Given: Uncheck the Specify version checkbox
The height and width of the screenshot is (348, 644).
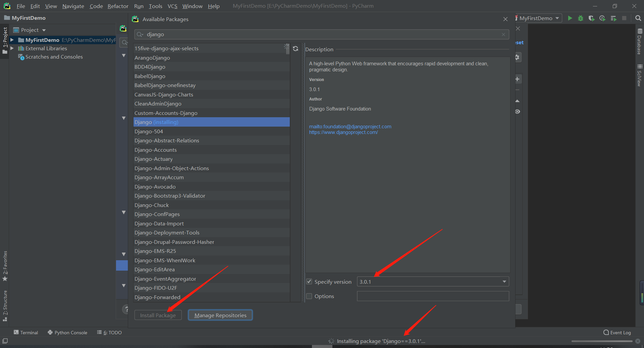Looking at the screenshot, I should [309, 282].
